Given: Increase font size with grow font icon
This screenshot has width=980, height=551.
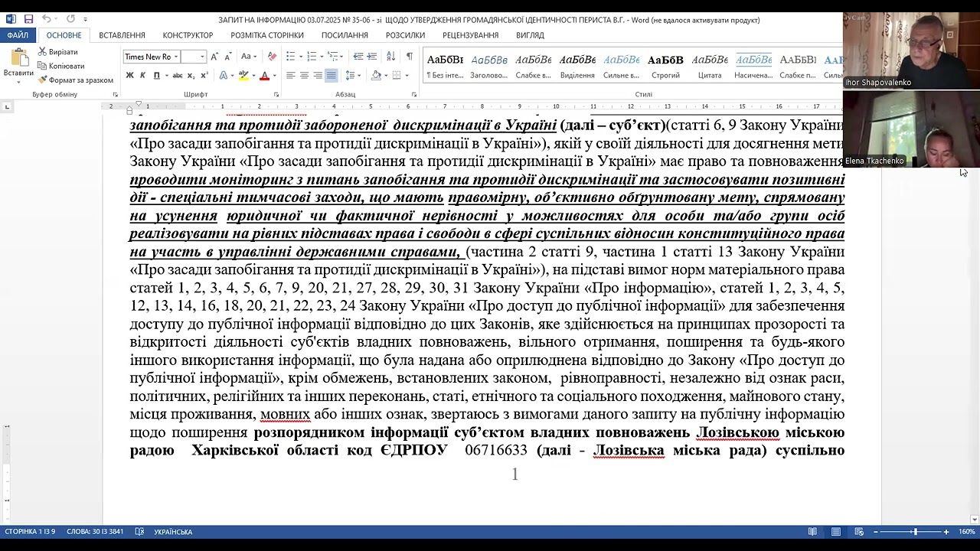Looking at the screenshot, I should (214, 57).
